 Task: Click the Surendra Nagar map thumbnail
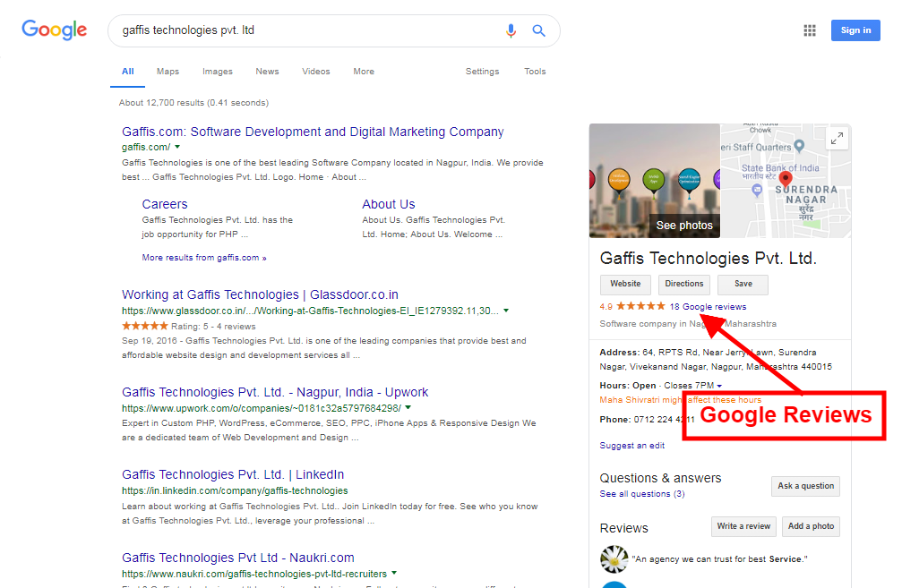click(x=786, y=181)
